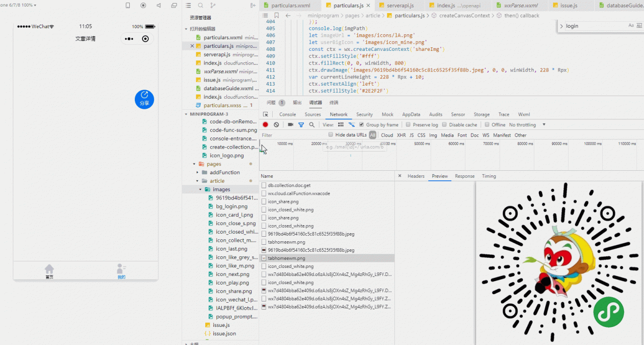Screen dimensions: 644x345
Task: Close the particulars.js open editor entry
Action: click(x=192, y=46)
